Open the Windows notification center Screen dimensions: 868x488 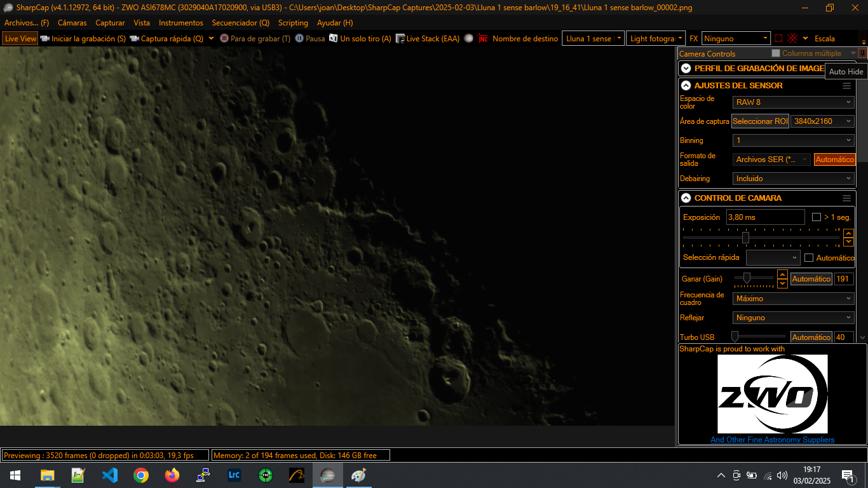tap(848, 475)
